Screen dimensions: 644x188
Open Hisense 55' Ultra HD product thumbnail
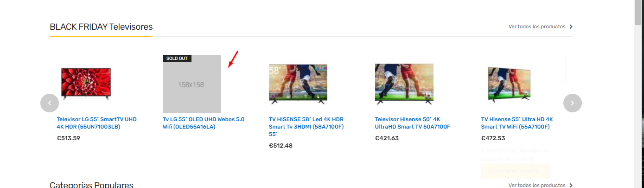[509, 84]
